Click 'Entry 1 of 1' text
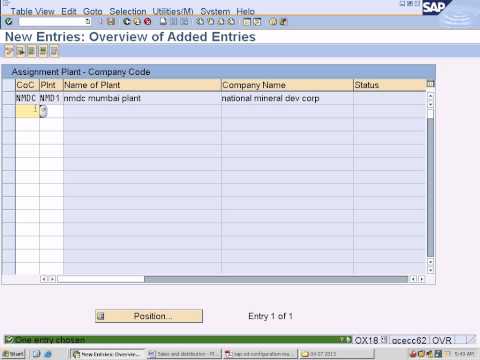480x360 pixels. [270, 316]
